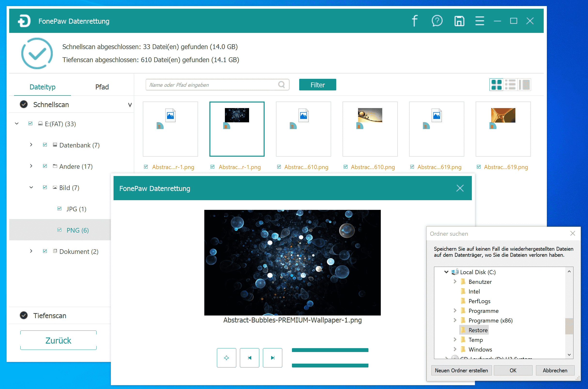Toggle the JPG (1) checkbox

tap(59, 209)
